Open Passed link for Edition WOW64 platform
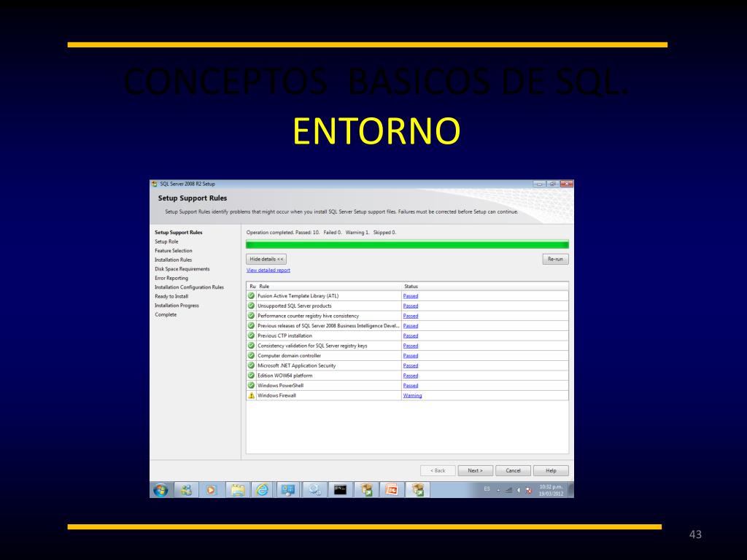747x560 pixels. (x=410, y=376)
